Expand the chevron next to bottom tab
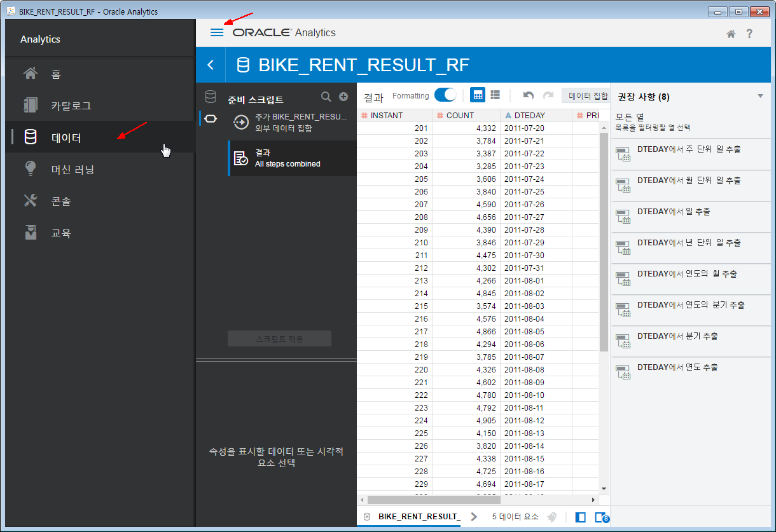 [474, 517]
